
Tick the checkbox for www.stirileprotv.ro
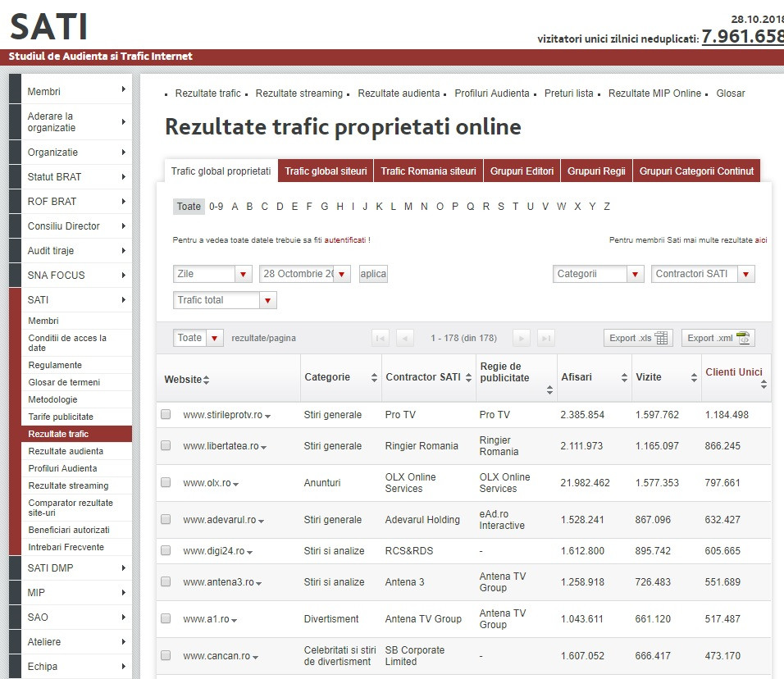click(x=166, y=415)
